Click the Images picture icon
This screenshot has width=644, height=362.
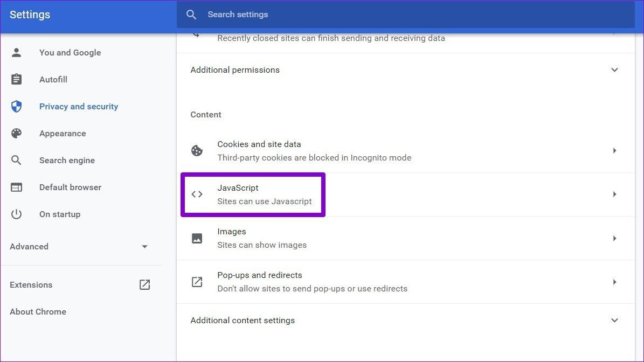click(x=197, y=238)
